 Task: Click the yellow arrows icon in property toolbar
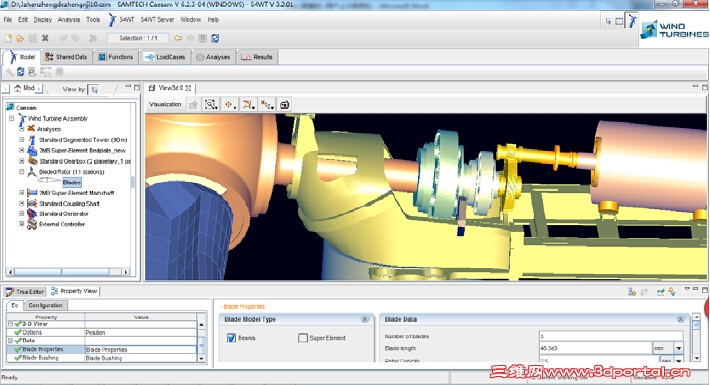pos(672,292)
